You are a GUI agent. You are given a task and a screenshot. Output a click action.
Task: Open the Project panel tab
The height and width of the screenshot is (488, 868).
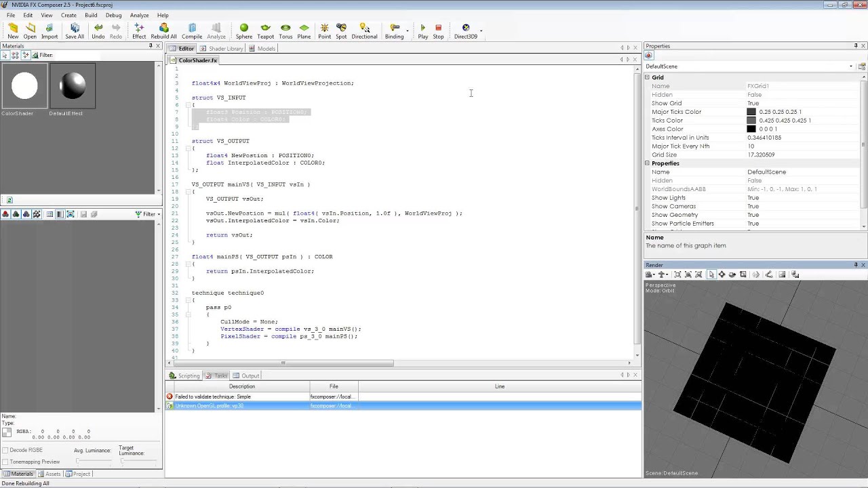coord(78,474)
